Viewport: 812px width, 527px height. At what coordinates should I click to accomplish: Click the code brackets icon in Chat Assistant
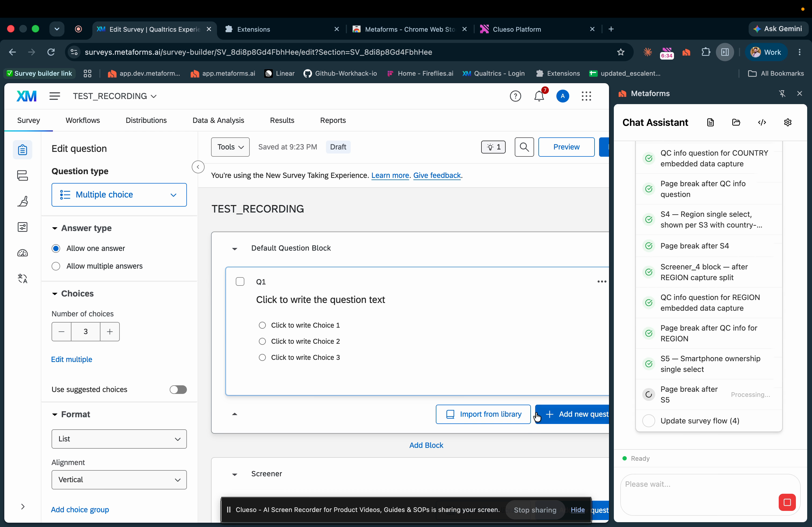(x=762, y=122)
